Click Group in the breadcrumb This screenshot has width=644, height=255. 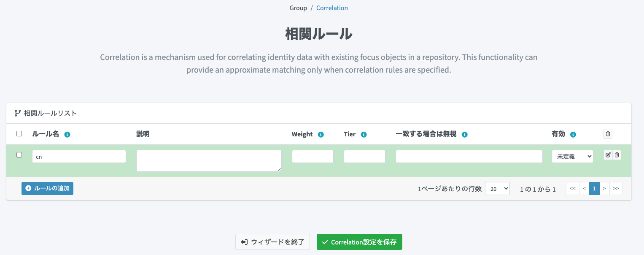pyautogui.click(x=298, y=8)
